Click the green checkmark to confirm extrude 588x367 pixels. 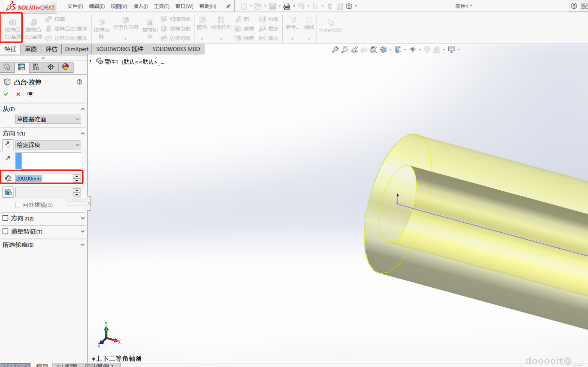[x=6, y=94]
